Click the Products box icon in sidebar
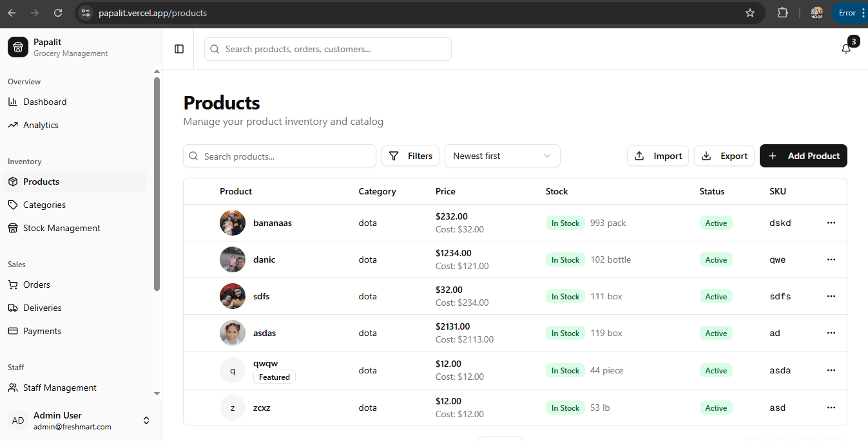The image size is (868, 441). (x=13, y=182)
